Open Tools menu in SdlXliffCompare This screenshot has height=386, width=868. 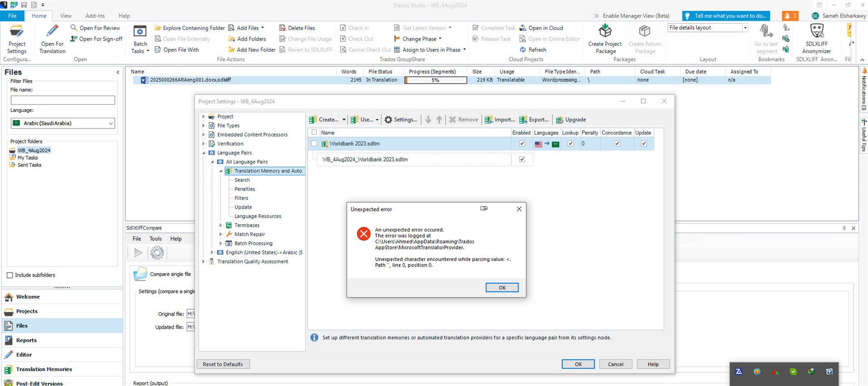coord(156,239)
